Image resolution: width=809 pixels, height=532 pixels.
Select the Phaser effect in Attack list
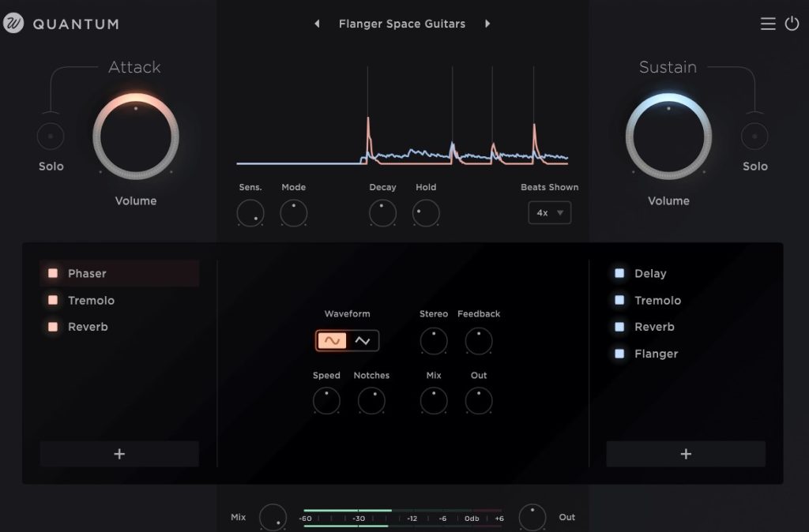[x=87, y=273]
